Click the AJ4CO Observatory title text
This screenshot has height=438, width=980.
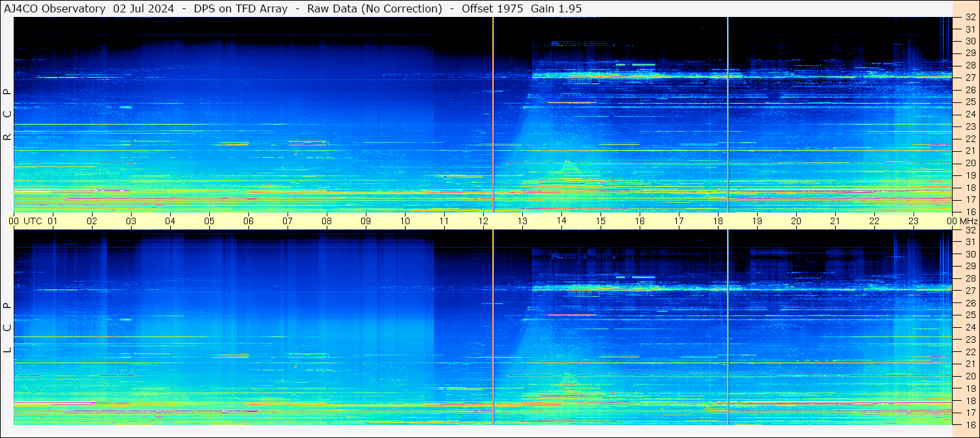(x=55, y=8)
